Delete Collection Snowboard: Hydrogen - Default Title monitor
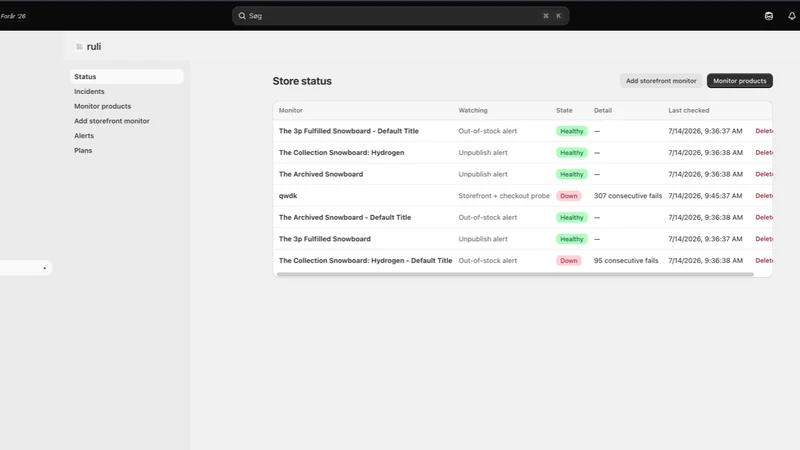800x450 pixels. [764, 260]
